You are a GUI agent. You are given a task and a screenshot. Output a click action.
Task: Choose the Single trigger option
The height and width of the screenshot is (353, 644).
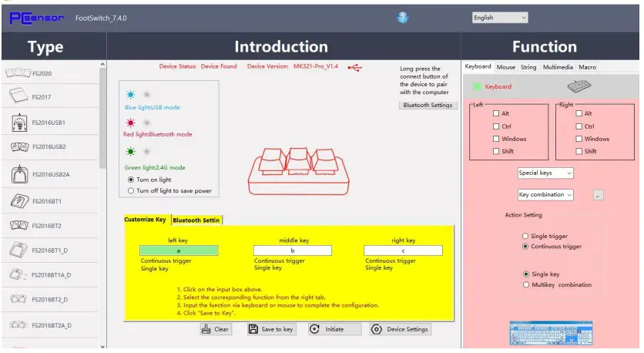pyautogui.click(x=525, y=236)
